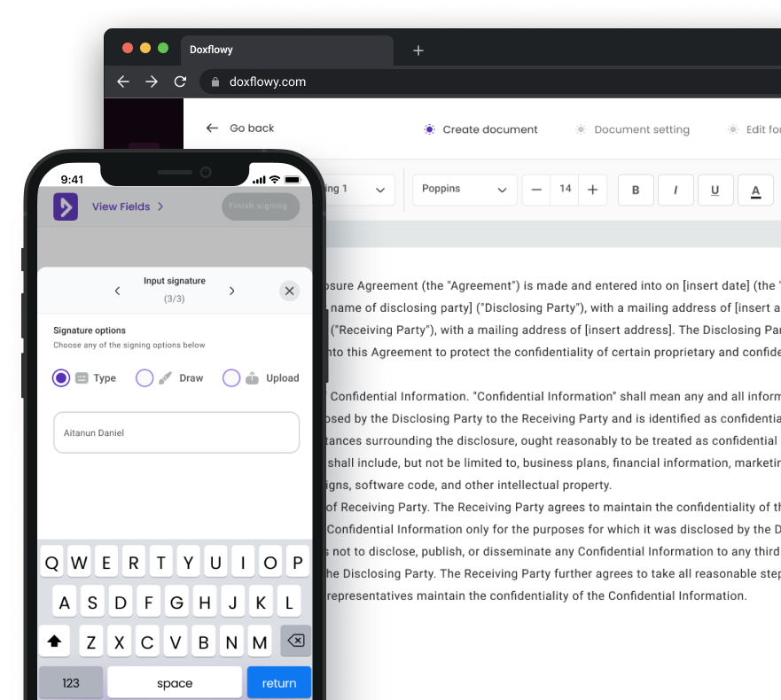The image size is (781, 700).
Task: Tap the L key on keyboard
Action: (x=289, y=603)
